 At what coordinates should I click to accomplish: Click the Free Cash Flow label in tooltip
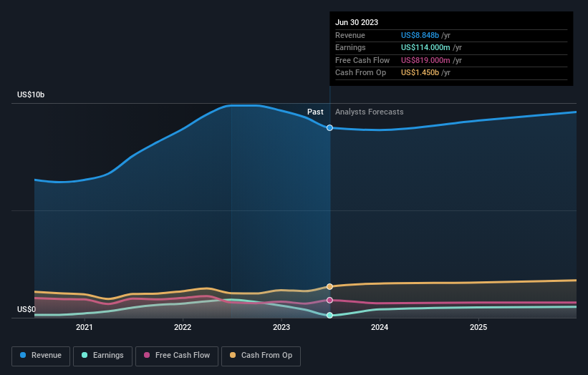click(362, 60)
